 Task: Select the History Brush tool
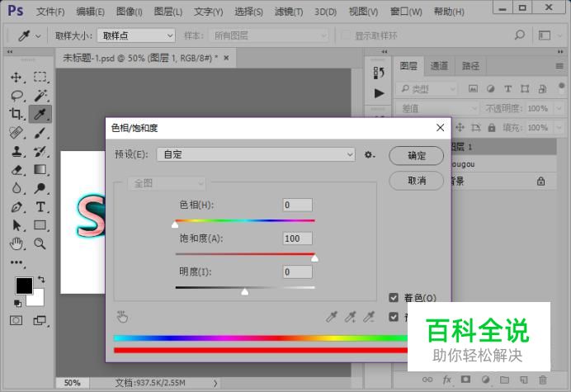coord(40,151)
